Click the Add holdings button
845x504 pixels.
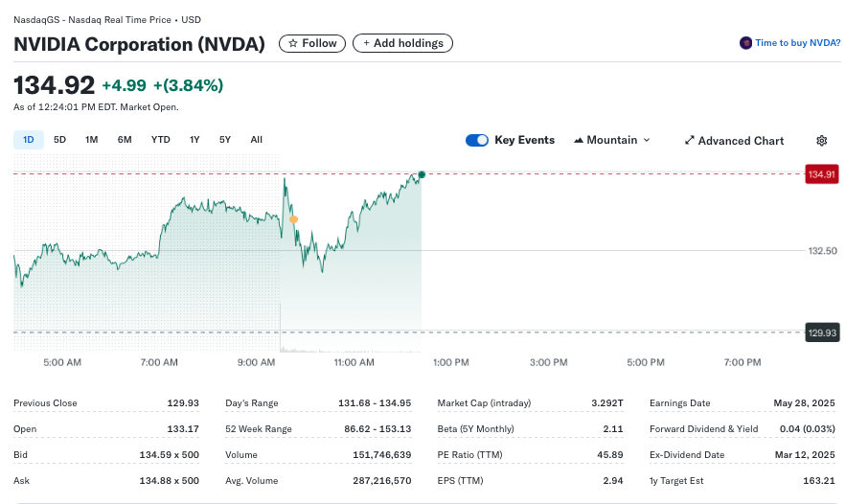click(402, 43)
